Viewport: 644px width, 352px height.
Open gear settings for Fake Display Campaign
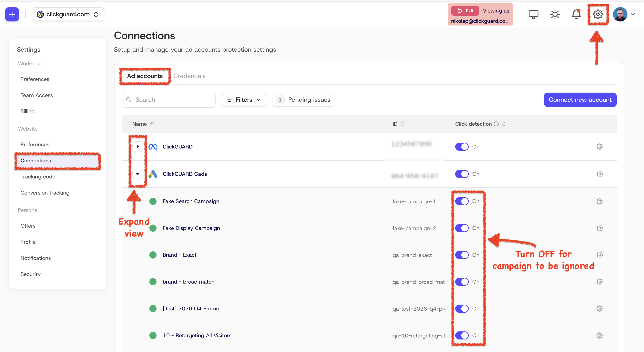[x=600, y=228]
